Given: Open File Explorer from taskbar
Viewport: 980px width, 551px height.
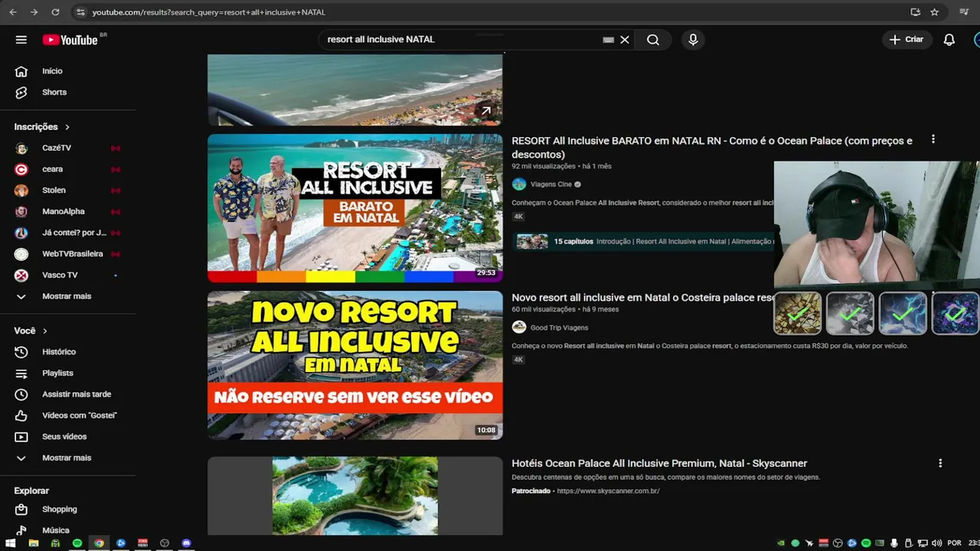Looking at the screenshot, I should click(x=33, y=543).
